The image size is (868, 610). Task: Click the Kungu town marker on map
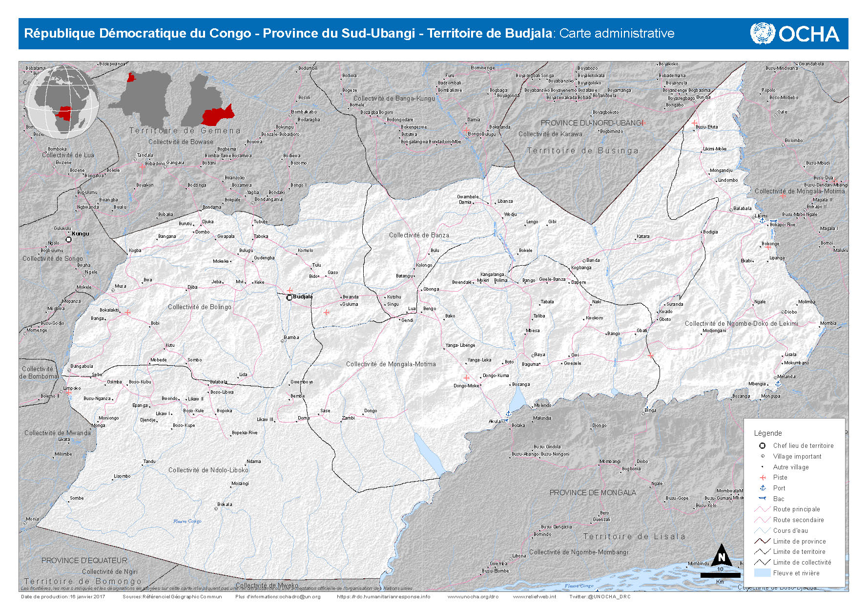pyautogui.click(x=69, y=239)
